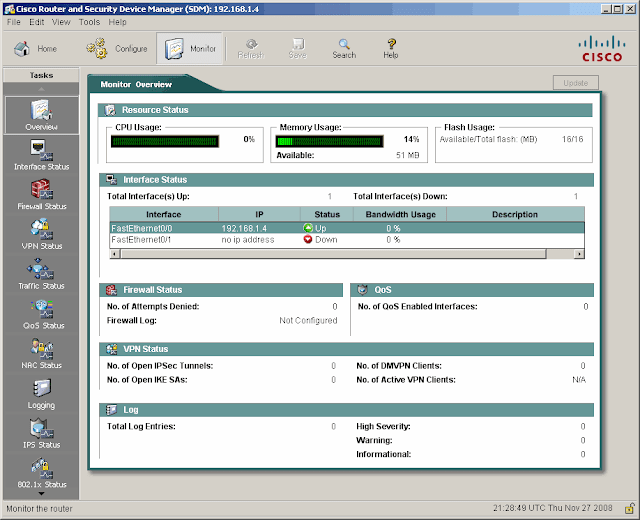Click the Tasks panel header

point(41,75)
